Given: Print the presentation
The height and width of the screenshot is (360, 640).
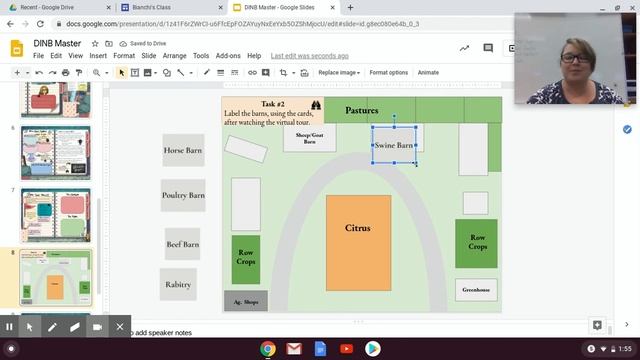Looking at the screenshot, I should tap(65, 73).
